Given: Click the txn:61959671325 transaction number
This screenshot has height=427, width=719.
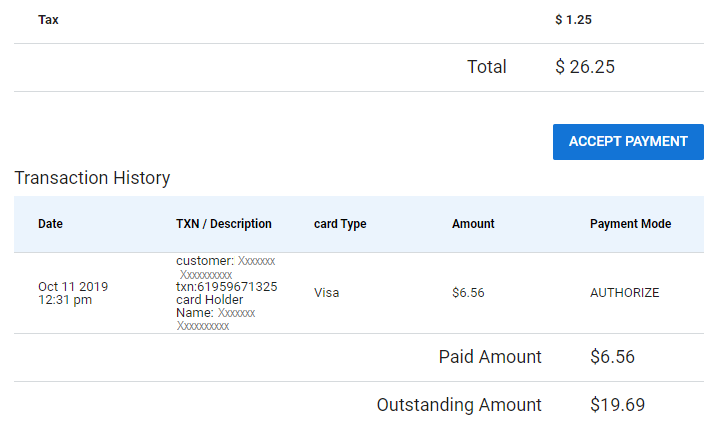Looking at the screenshot, I should point(227,287).
